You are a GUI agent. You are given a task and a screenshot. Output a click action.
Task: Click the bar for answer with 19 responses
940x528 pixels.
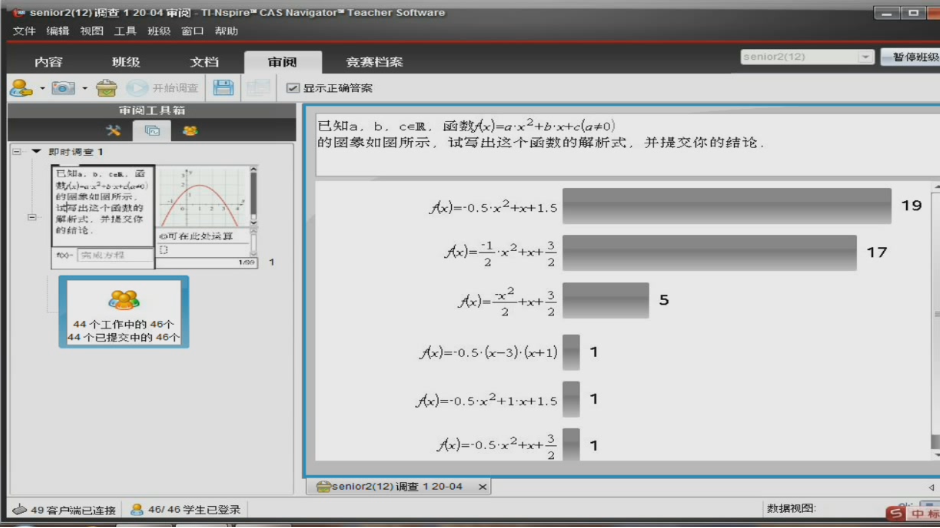pos(726,206)
